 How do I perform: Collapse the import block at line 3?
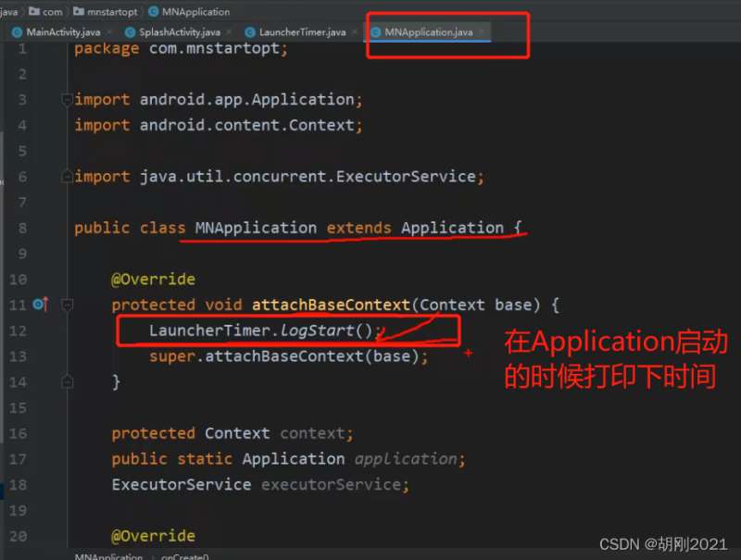[67, 100]
